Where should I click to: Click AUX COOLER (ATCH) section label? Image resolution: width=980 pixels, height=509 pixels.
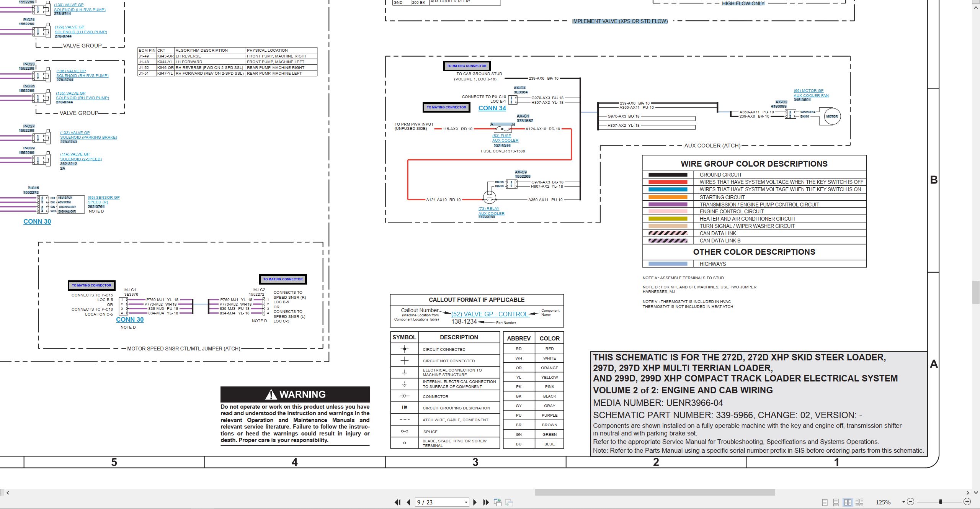(712, 146)
